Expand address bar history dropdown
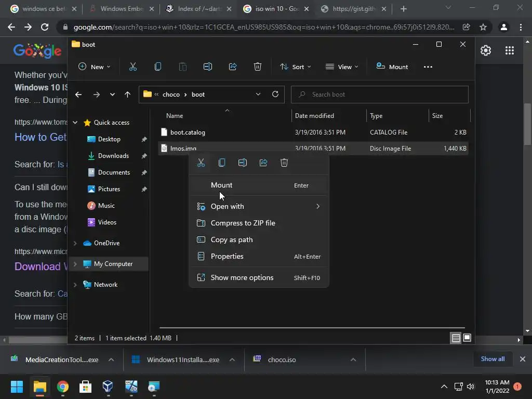The image size is (532, 399). (x=258, y=95)
